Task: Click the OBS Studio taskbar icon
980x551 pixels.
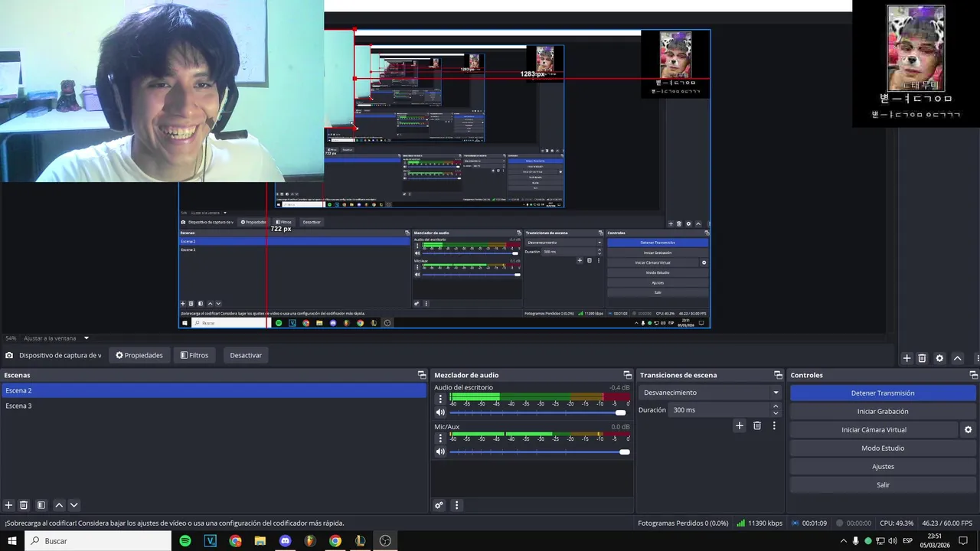Action: [x=385, y=541]
